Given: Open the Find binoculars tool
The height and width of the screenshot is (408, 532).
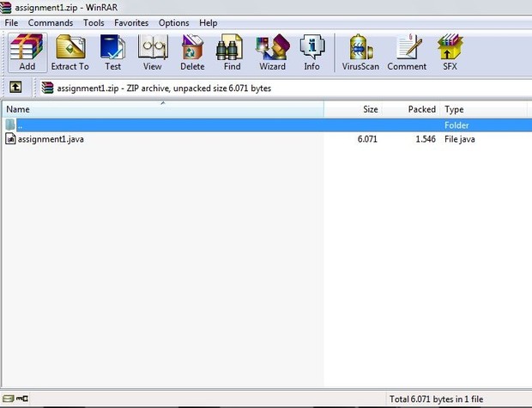Looking at the screenshot, I should tap(232, 52).
